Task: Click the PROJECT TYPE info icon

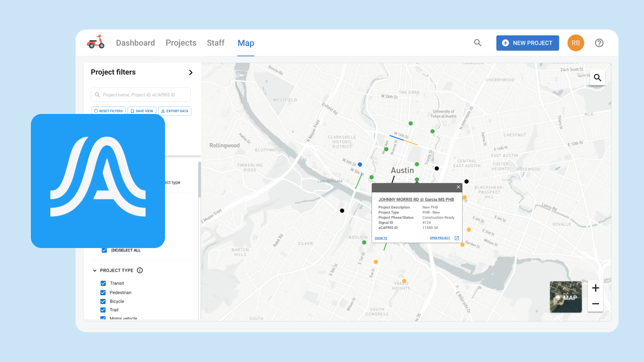Action: coord(140,270)
